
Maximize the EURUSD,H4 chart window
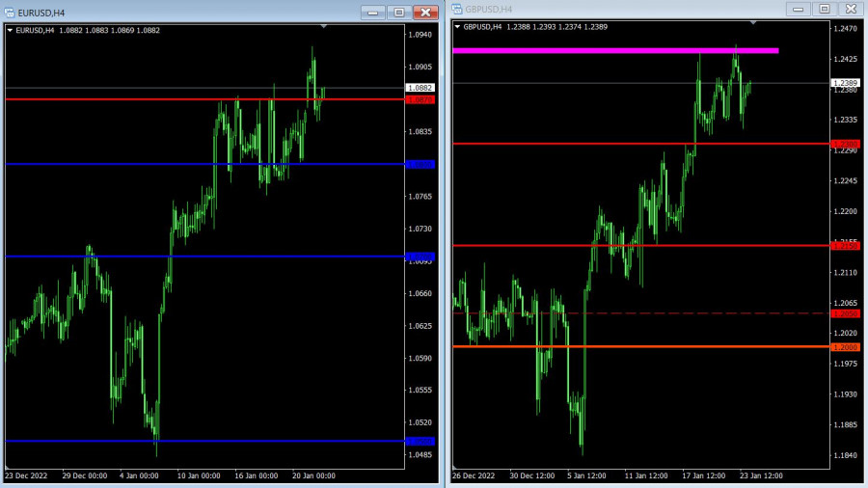click(399, 13)
